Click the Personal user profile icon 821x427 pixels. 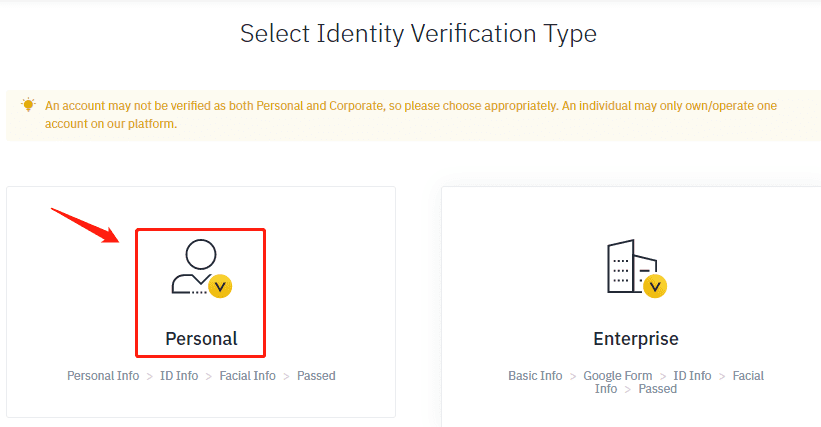(201, 268)
